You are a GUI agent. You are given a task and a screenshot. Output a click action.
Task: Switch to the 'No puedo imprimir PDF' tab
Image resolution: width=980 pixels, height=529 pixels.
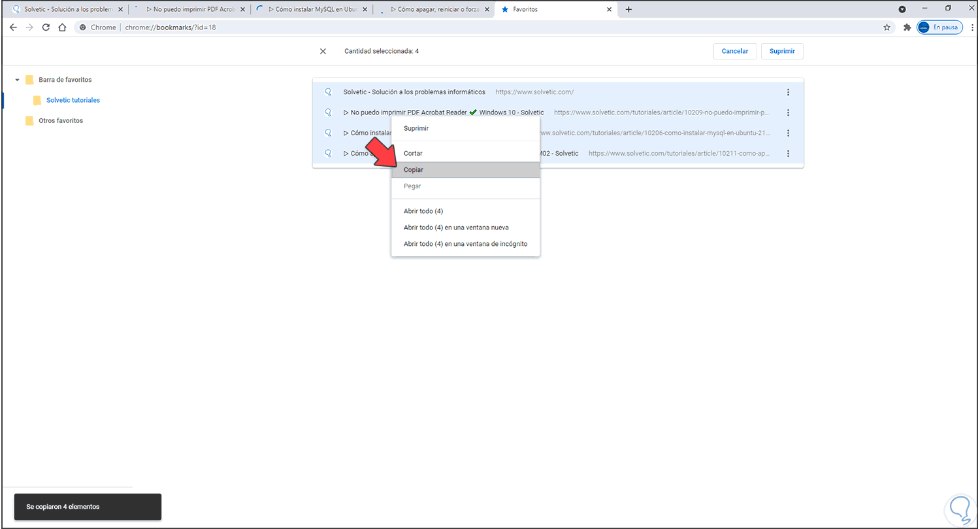pos(189,10)
